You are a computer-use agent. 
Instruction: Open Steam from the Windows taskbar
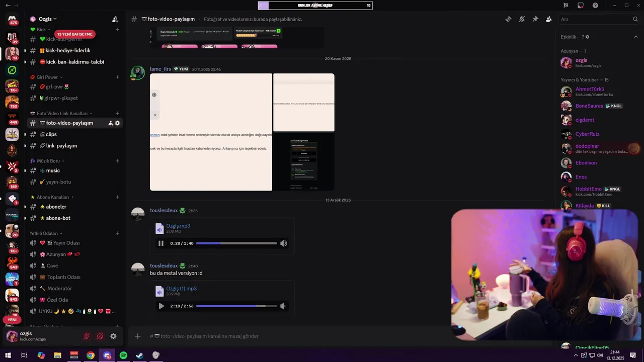click(x=140, y=355)
